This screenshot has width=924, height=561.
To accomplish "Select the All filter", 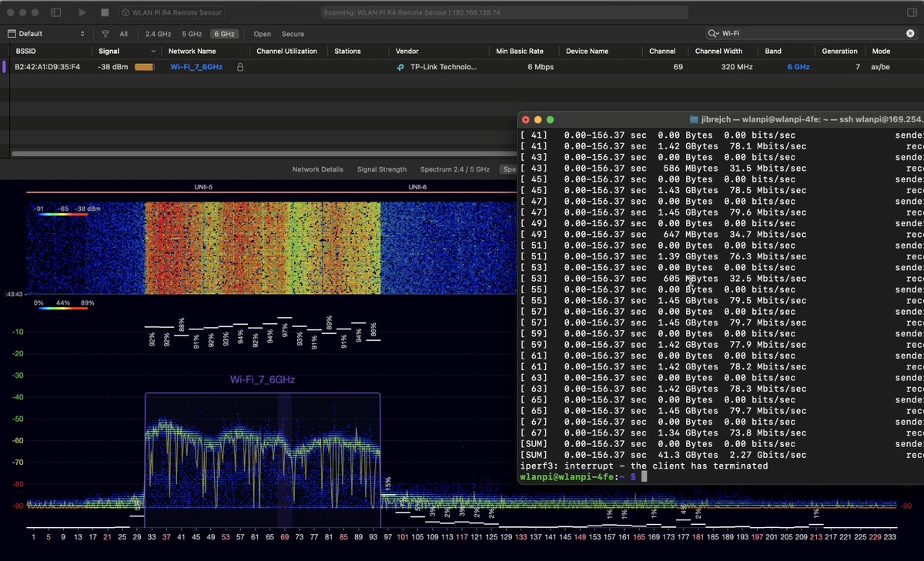I will click(124, 34).
